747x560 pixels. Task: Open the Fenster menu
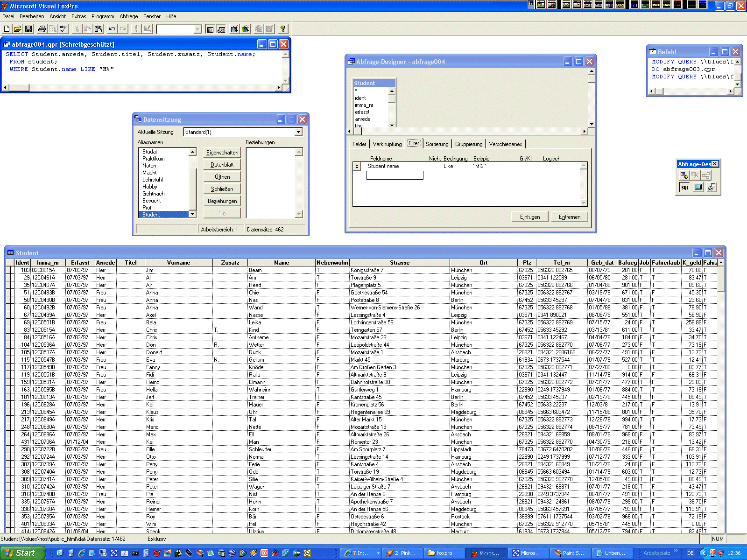click(152, 16)
